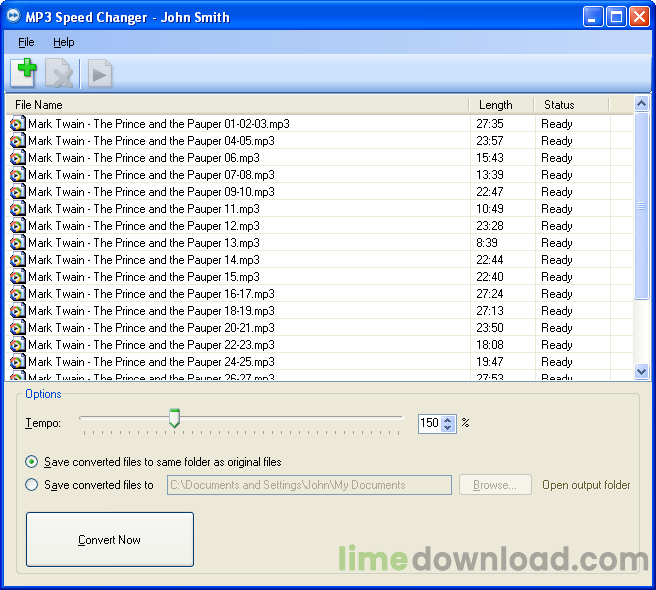This screenshot has width=656, height=590.
Task: Click the Convert Now button
Action: [x=110, y=539]
